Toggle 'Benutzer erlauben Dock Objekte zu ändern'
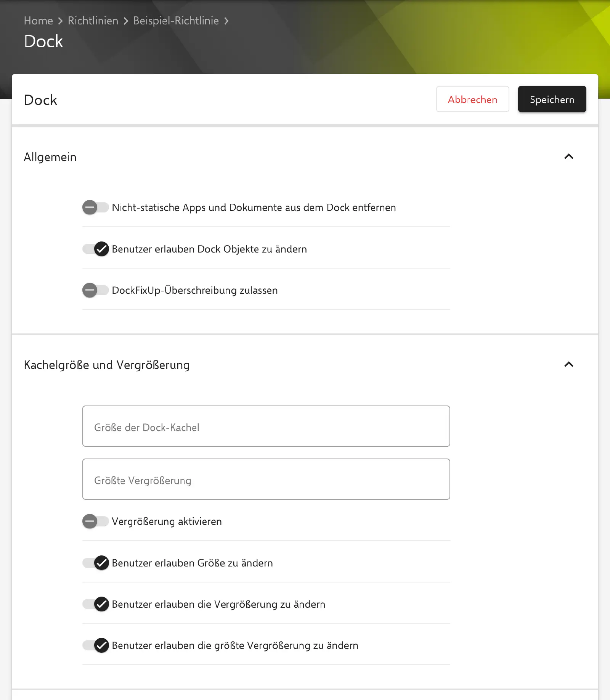 coord(96,249)
